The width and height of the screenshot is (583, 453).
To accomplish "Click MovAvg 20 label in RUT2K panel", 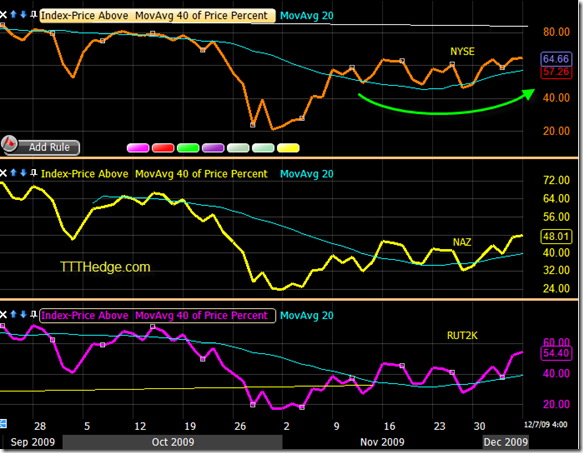I will 307,315.
